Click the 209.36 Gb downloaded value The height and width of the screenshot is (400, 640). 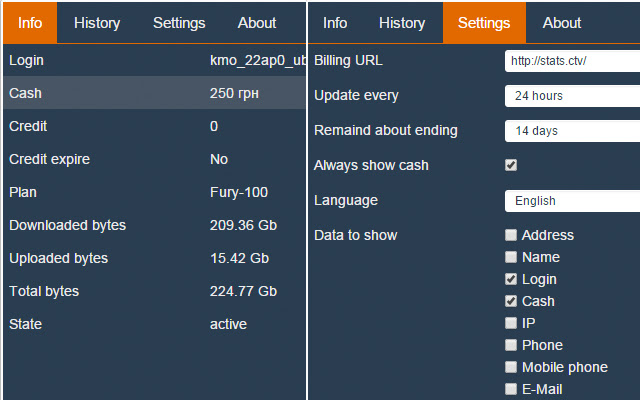(243, 225)
